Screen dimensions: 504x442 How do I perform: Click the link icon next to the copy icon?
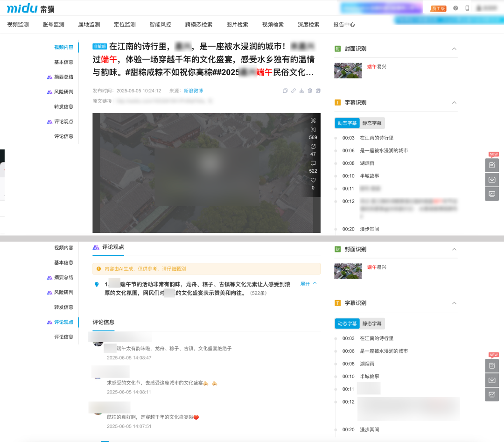coord(294,91)
